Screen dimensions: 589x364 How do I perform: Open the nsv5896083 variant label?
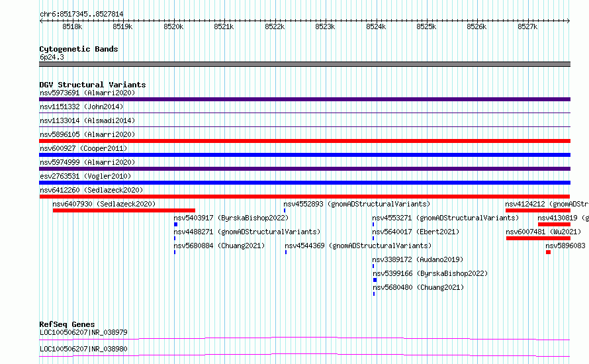(565, 246)
